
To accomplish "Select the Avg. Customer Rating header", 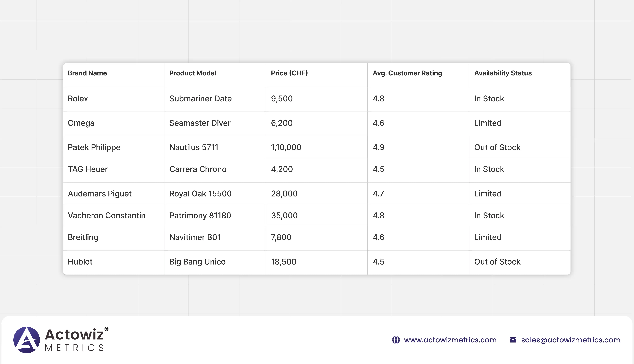I will (x=407, y=73).
